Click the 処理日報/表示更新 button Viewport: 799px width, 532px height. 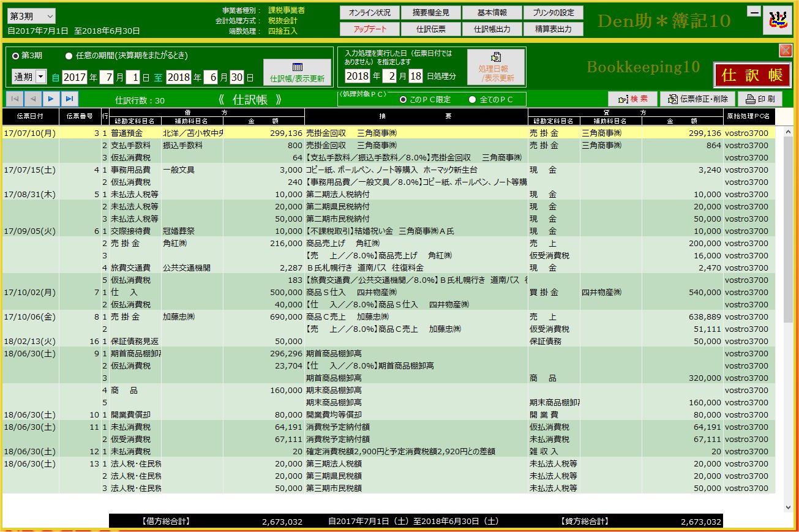pos(497,67)
